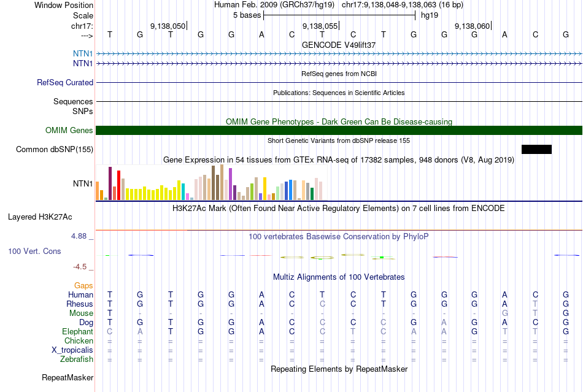Screen dimensions: 583x392
Task: Click the H3K27Ac Mark track title
Action: tap(339, 208)
